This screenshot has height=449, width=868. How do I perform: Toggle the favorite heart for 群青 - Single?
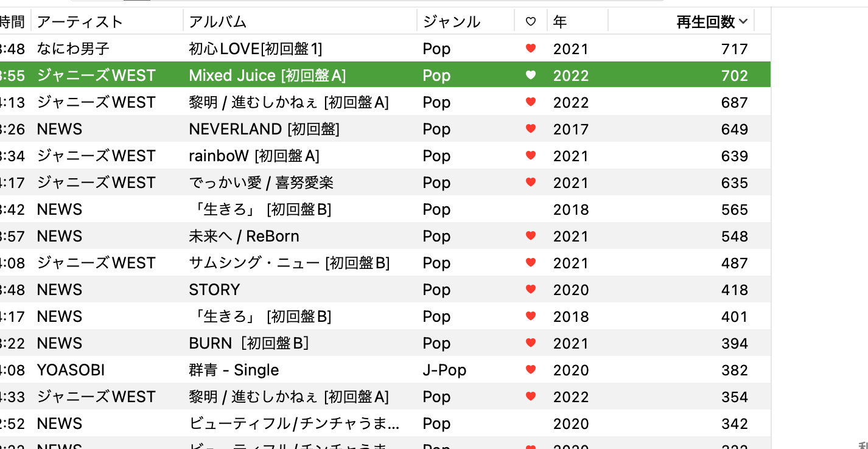(531, 370)
